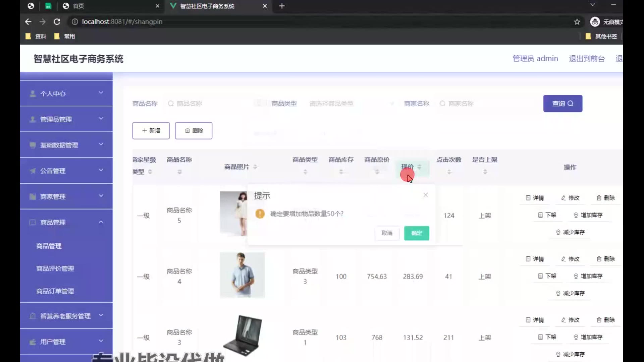This screenshot has width=644, height=362.
Task: Click 删除 for 商品名称5 row
Action: (x=606, y=198)
